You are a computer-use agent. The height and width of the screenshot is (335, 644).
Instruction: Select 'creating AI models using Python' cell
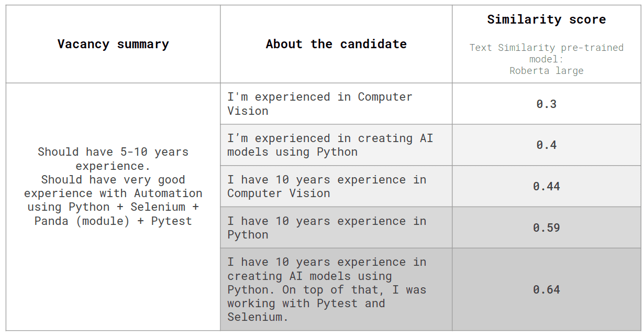coord(330,145)
